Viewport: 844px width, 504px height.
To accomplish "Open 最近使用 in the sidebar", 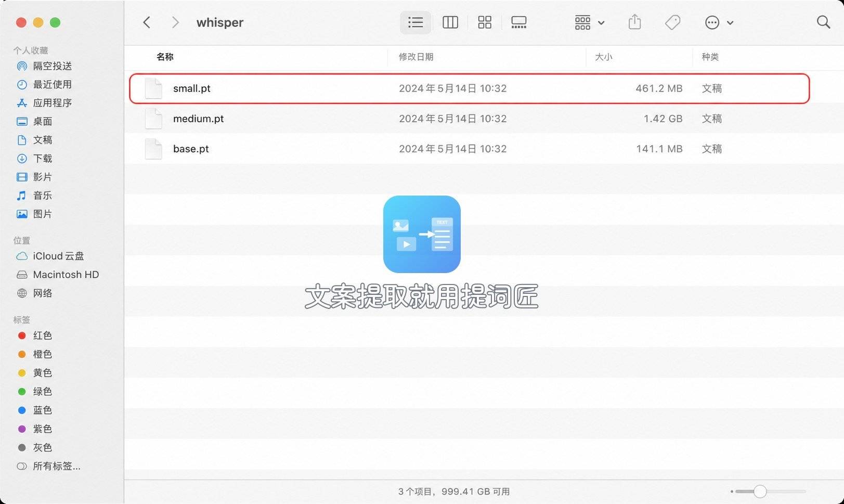I will pyautogui.click(x=52, y=84).
